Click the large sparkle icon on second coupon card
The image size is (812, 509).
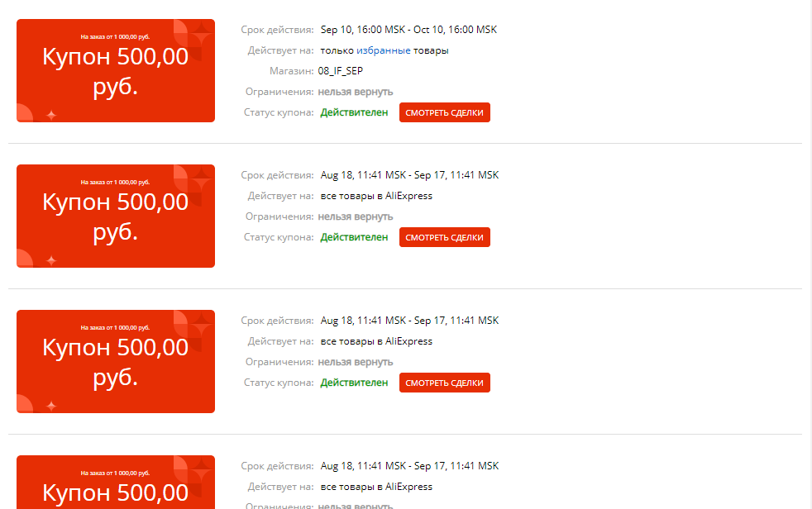(201, 180)
